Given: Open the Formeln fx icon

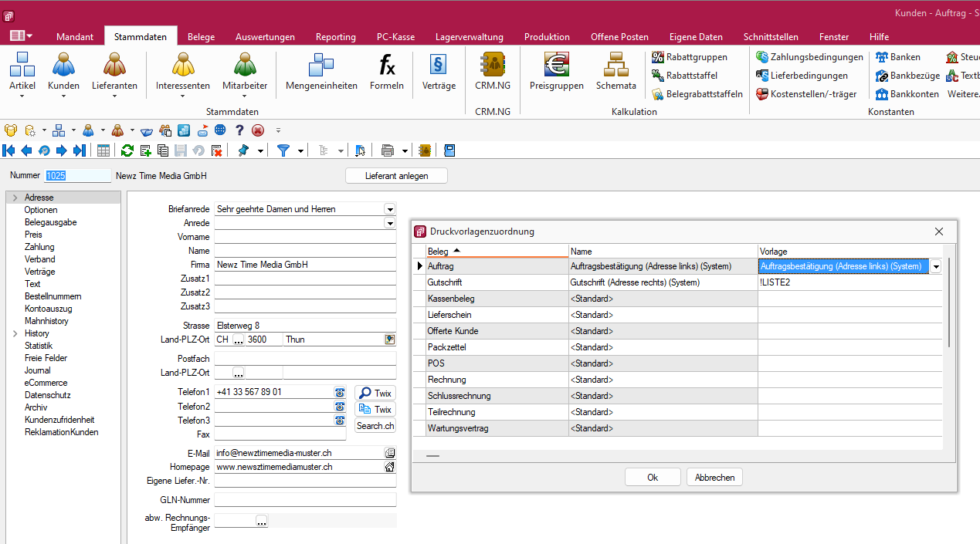Looking at the screenshot, I should (386, 73).
